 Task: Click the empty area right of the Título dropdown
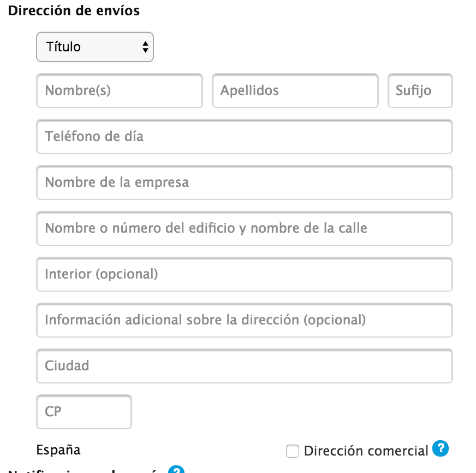(300, 47)
